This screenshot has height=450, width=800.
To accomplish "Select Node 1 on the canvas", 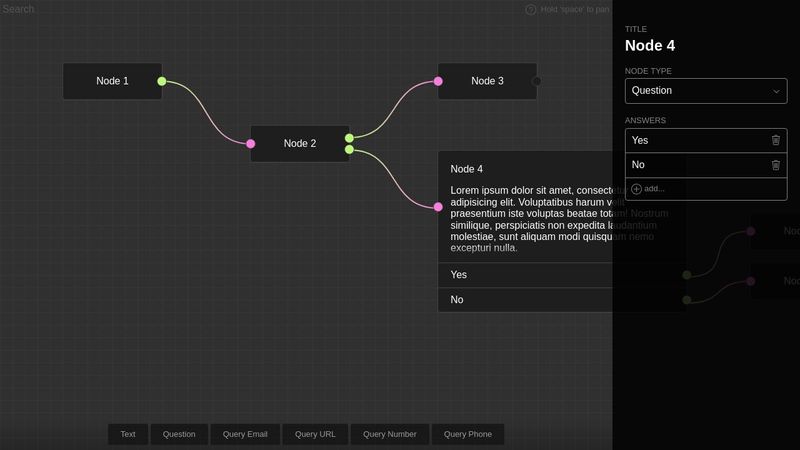I will click(x=112, y=81).
